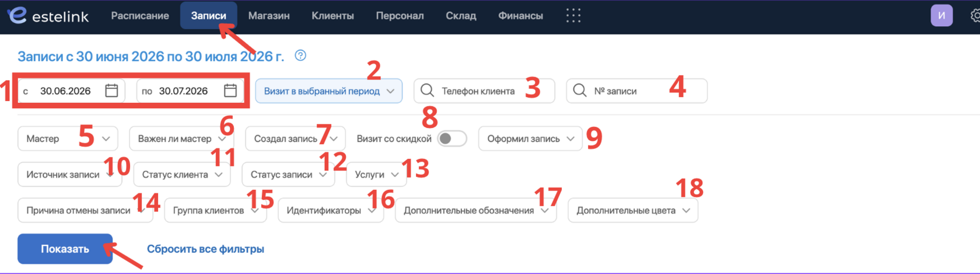
Task: Open 'Визит в выбранный период' dropdown
Action: click(x=329, y=91)
